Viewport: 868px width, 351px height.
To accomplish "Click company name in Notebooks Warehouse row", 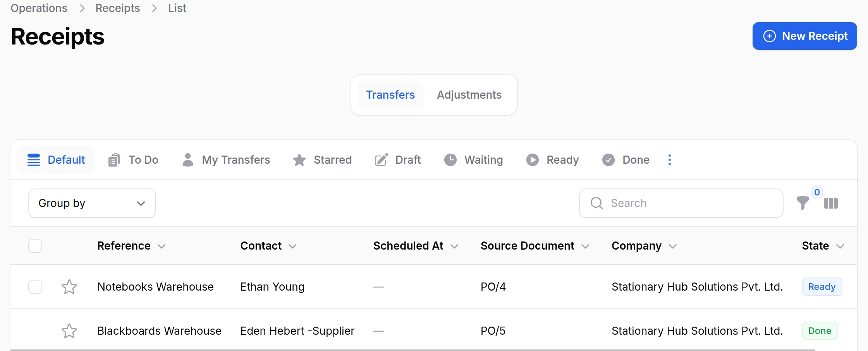I will tap(697, 287).
